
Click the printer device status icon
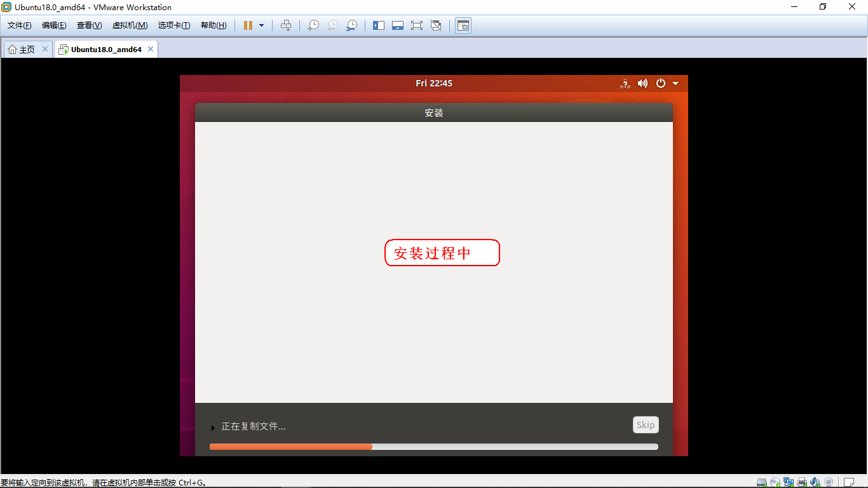point(802,482)
